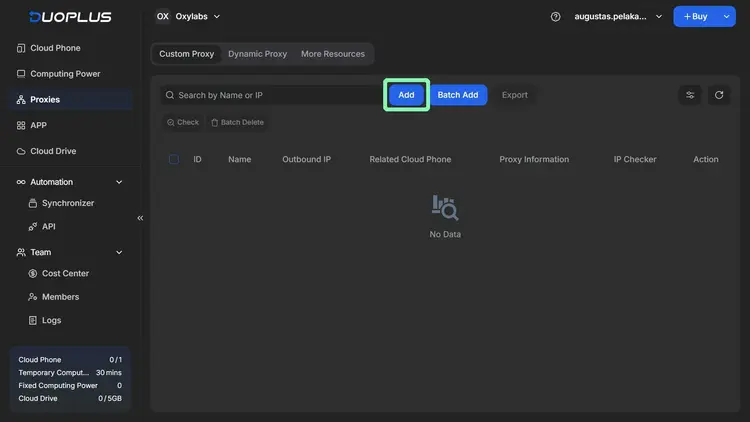The height and width of the screenshot is (422, 750).
Task: Click the Add proxy button
Action: (406, 95)
